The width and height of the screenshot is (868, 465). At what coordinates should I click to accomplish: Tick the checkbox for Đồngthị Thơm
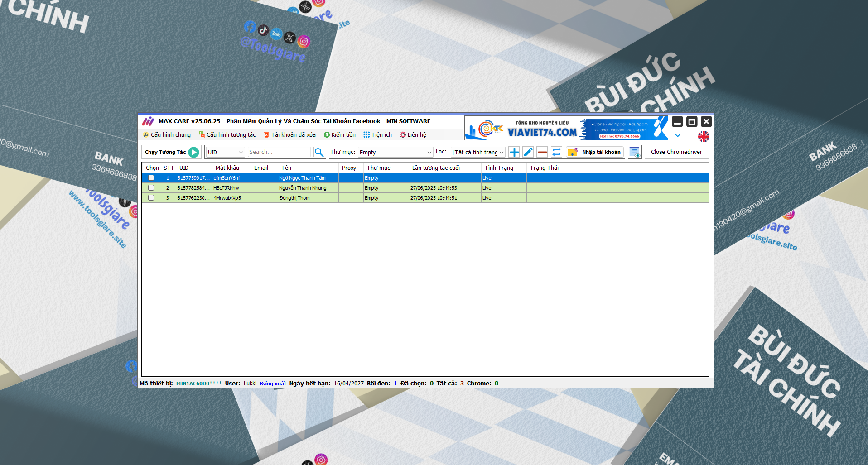151,198
